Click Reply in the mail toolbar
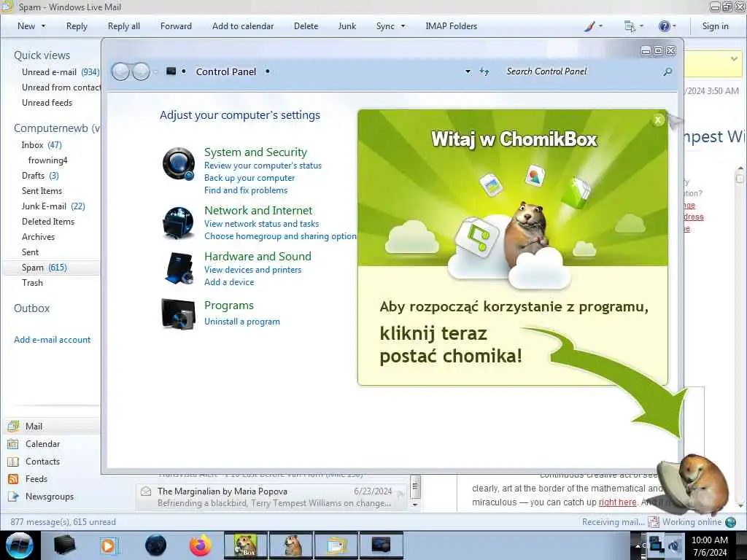 (x=77, y=26)
